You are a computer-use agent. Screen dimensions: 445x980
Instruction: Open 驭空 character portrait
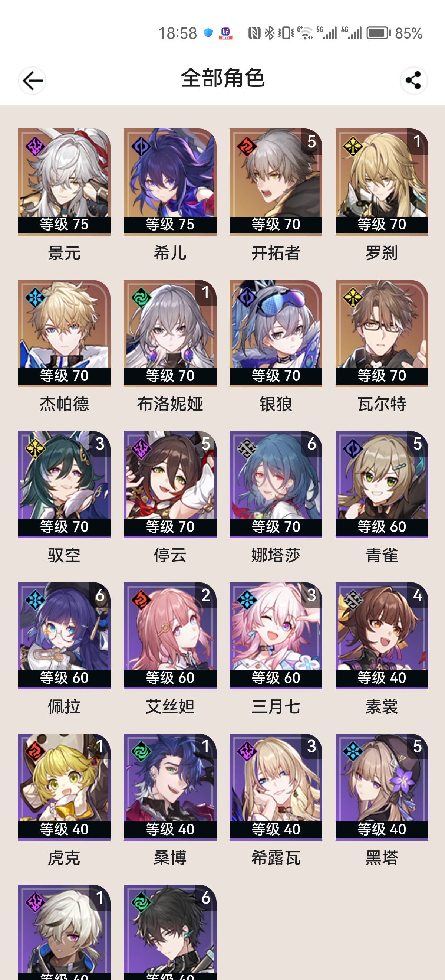[x=64, y=484]
